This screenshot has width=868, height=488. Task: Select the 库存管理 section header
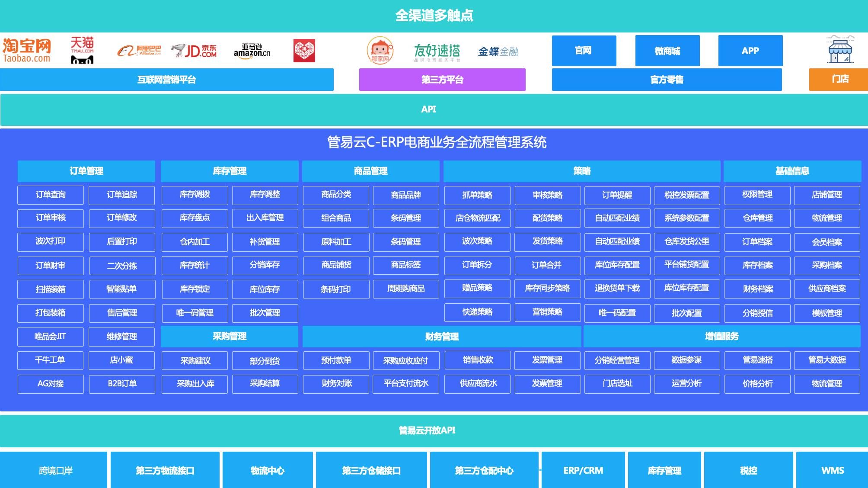pos(230,171)
